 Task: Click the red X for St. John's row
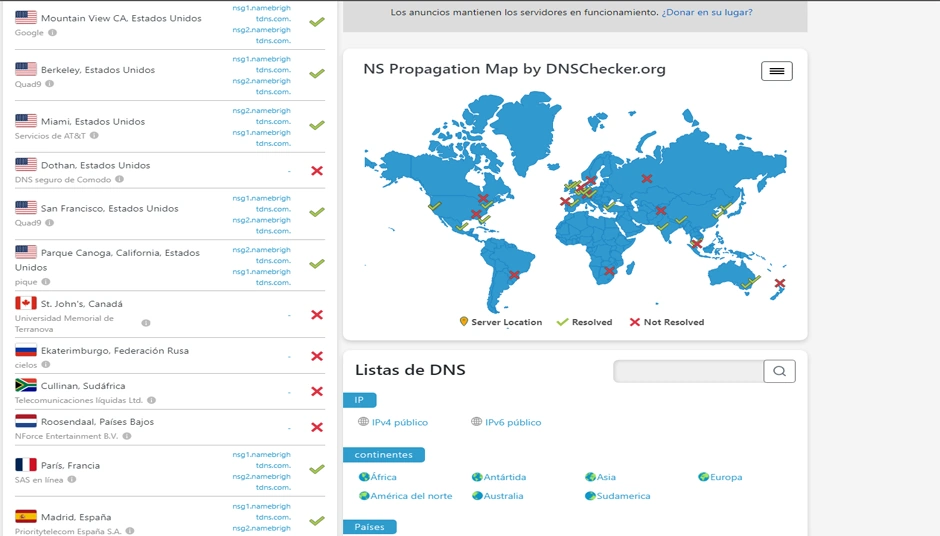tap(317, 315)
